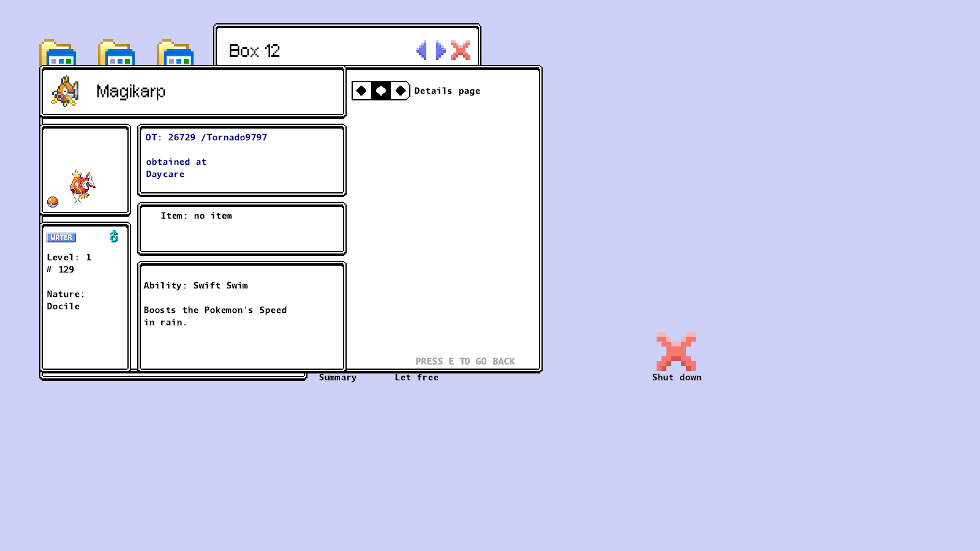
Task: Click the obtained at Daycare text
Action: pos(176,168)
